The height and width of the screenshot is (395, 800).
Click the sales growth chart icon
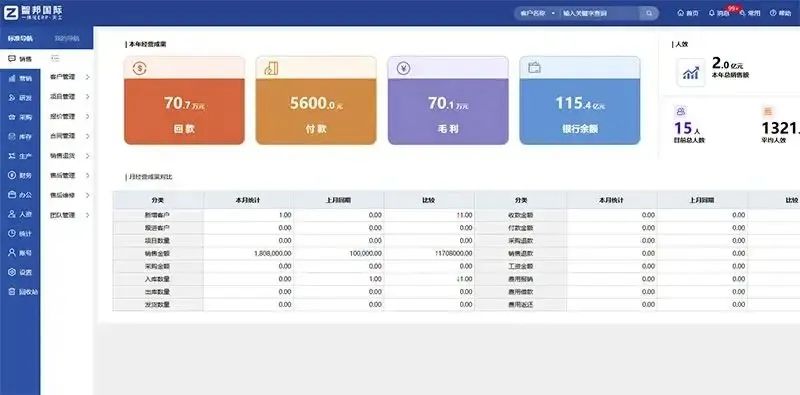pos(691,72)
